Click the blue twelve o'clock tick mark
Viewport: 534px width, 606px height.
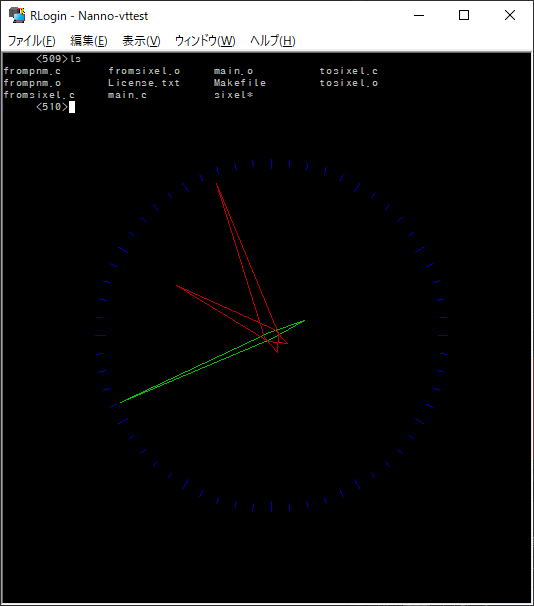coord(271,164)
